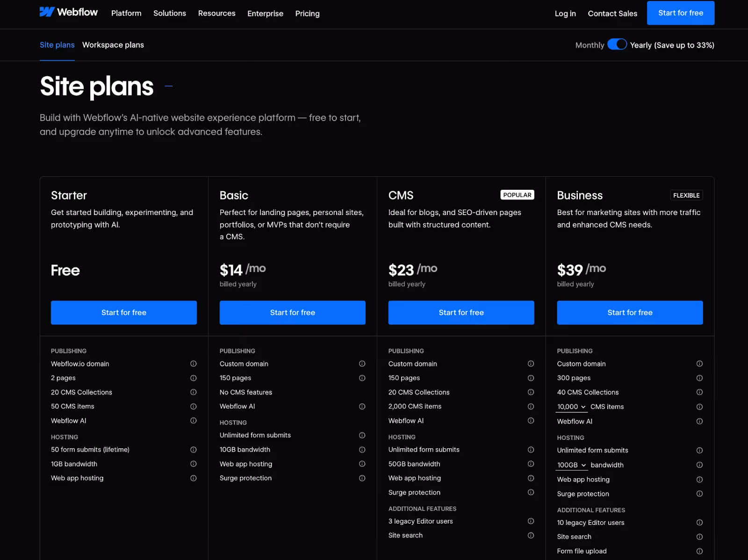Click the POPULAR badge on CMS plan
748x560 pixels.
(518, 195)
